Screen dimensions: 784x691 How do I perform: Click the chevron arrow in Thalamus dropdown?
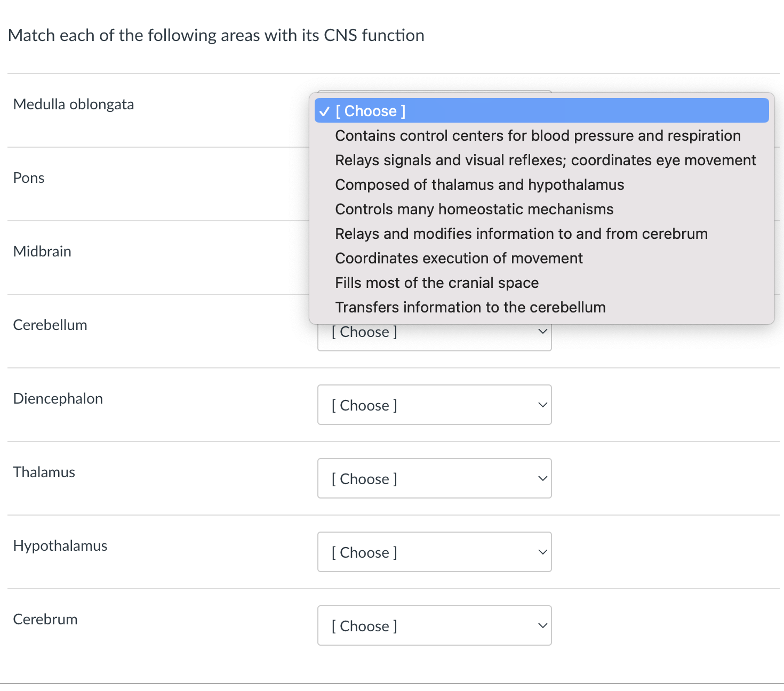click(542, 479)
